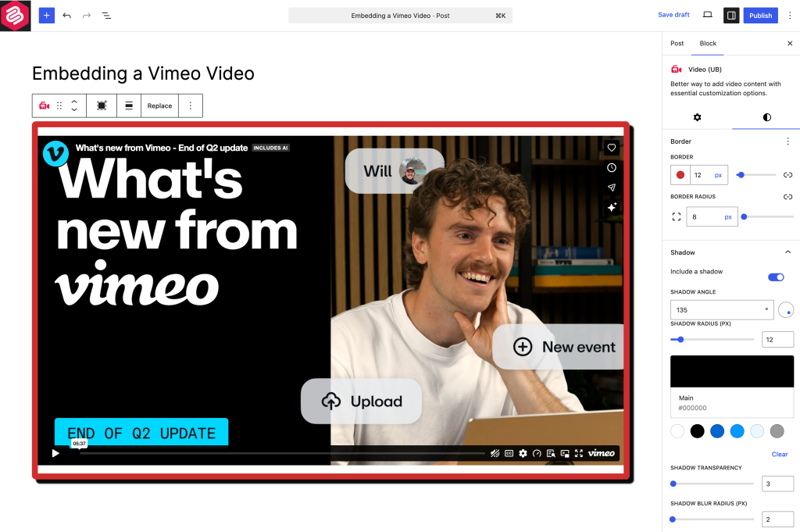Click the Video block type icon in toolbar
The image size is (800, 532).
[x=45, y=105]
